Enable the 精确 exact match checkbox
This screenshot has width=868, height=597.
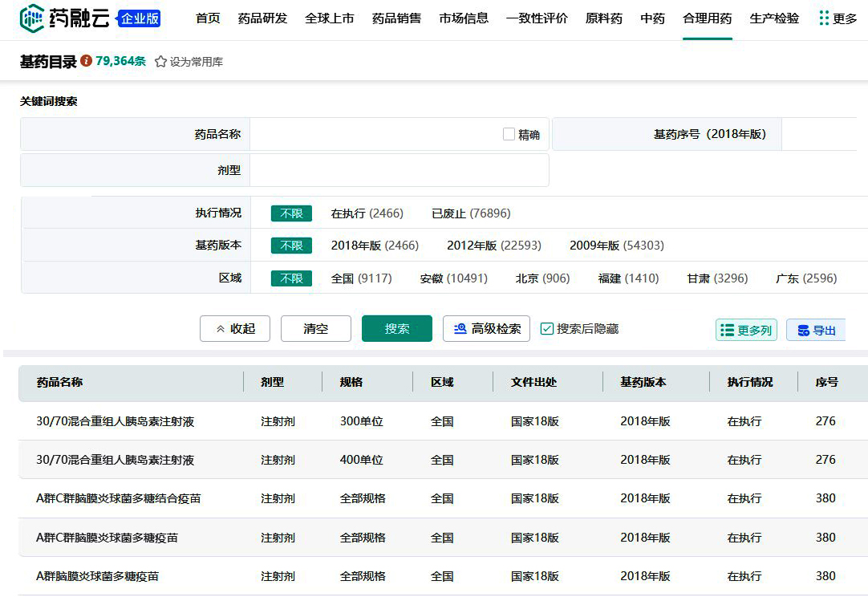[509, 134]
